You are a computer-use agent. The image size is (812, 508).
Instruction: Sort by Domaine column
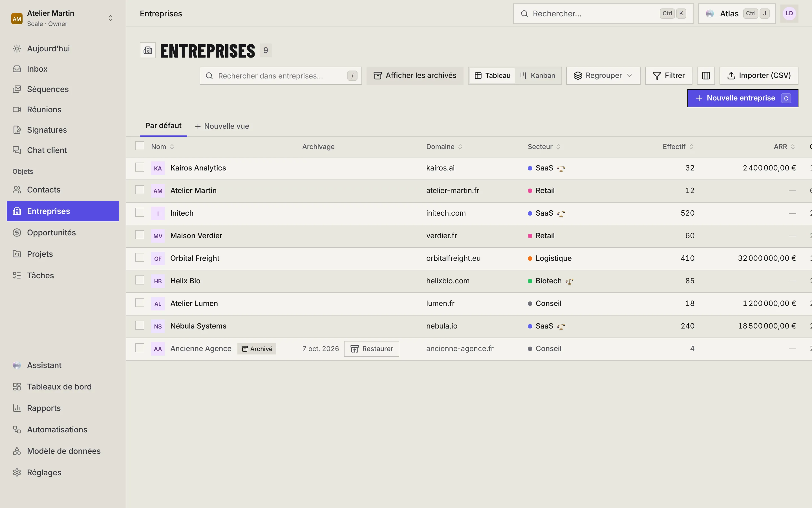(x=444, y=147)
